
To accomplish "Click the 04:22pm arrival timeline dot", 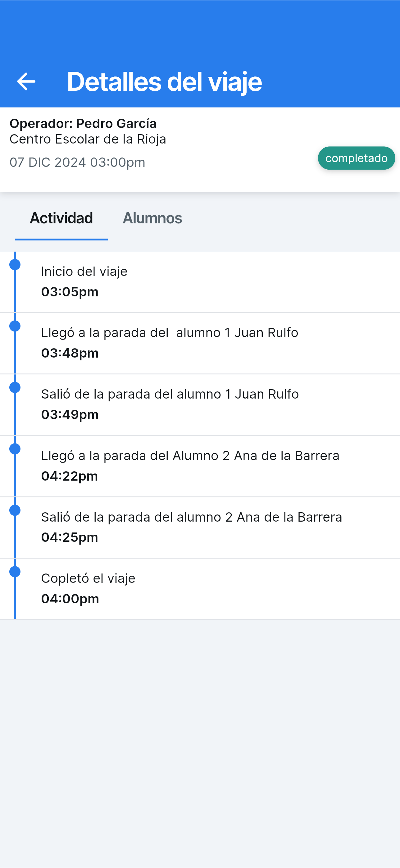I will [x=15, y=449].
